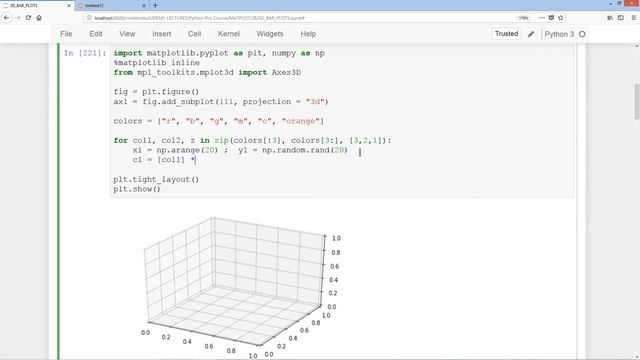This screenshot has height=360, width=640.
Task: Click the colors list definition line
Action: pyautogui.click(x=219, y=121)
